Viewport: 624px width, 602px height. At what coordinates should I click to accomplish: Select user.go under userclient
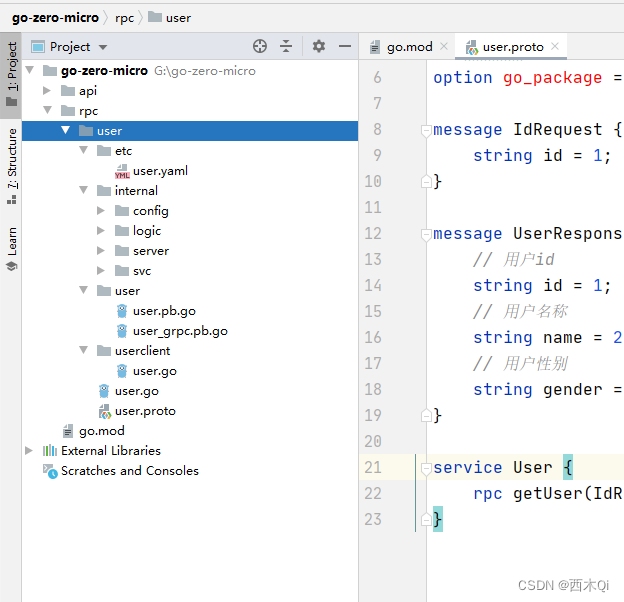coord(154,371)
